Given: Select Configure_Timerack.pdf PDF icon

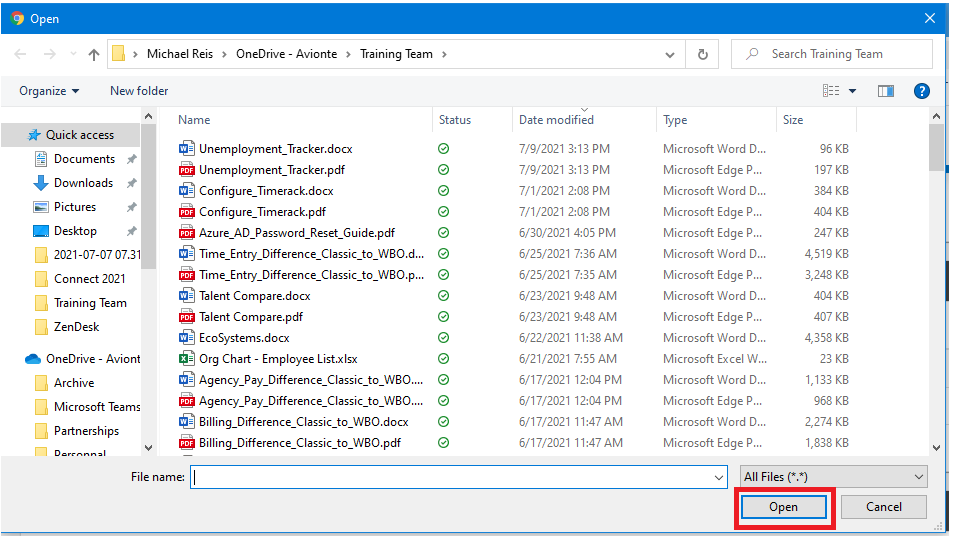Looking at the screenshot, I should [187, 212].
